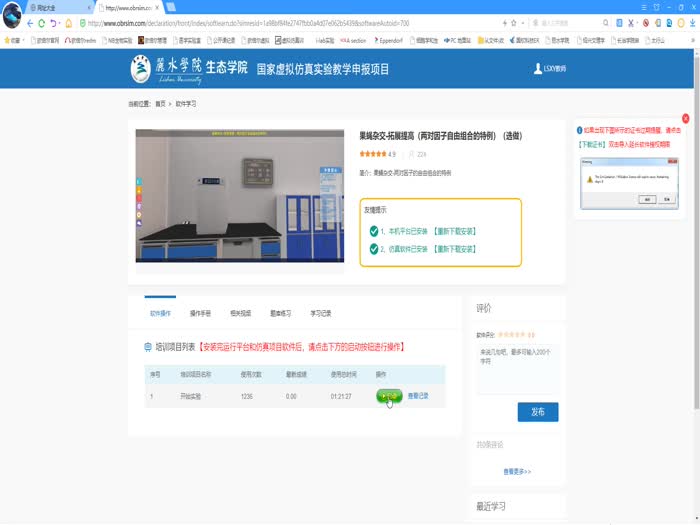The image size is (700, 525).
Task: Open the 查看记录 link in the table row
Action: coord(418,396)
